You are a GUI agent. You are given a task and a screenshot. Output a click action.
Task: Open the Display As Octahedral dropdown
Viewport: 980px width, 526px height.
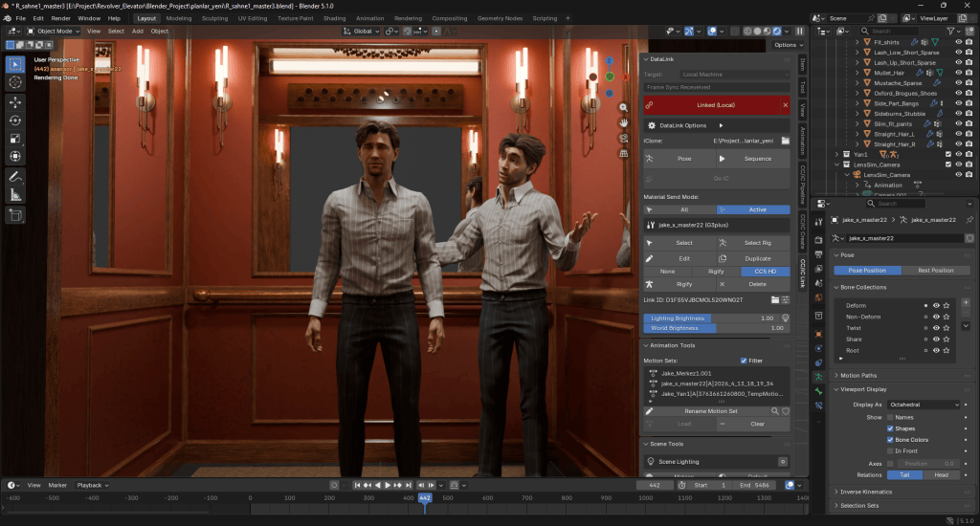pos(924,405)
